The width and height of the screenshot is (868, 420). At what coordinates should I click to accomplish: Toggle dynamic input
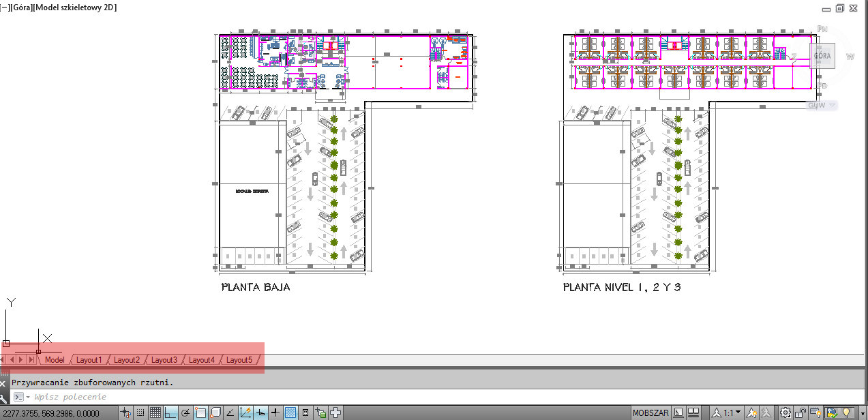[260, 412]
